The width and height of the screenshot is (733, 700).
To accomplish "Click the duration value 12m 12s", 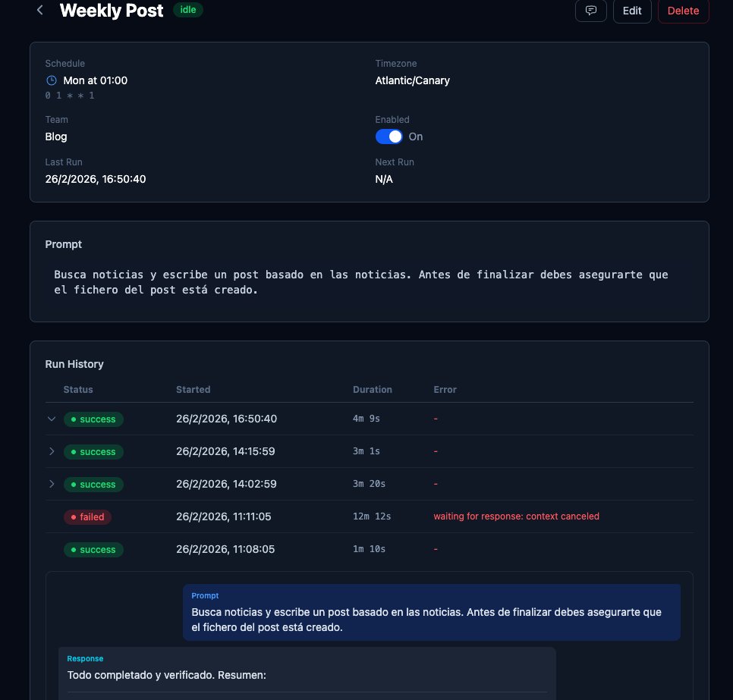I will 372,516.
